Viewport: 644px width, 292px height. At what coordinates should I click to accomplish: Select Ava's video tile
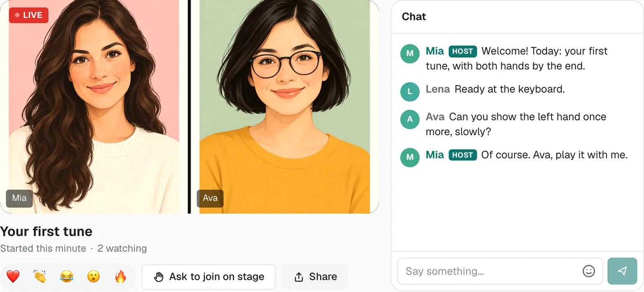click(285, 107)
